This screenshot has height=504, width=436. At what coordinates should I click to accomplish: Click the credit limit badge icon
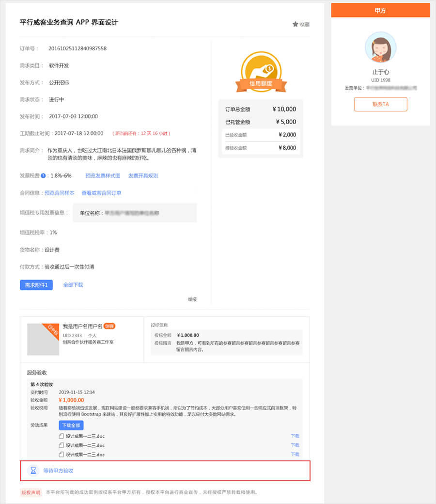261,72
